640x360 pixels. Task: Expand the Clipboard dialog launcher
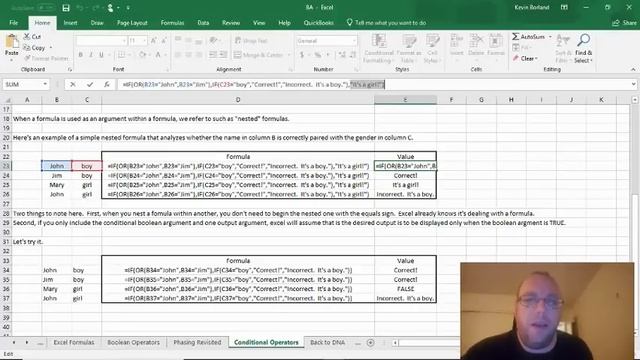point(70,70)
